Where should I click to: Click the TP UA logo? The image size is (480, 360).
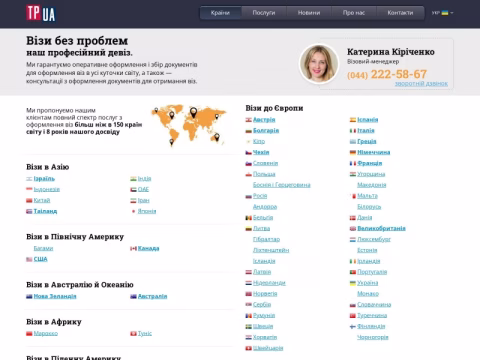(x=41, y=13)
